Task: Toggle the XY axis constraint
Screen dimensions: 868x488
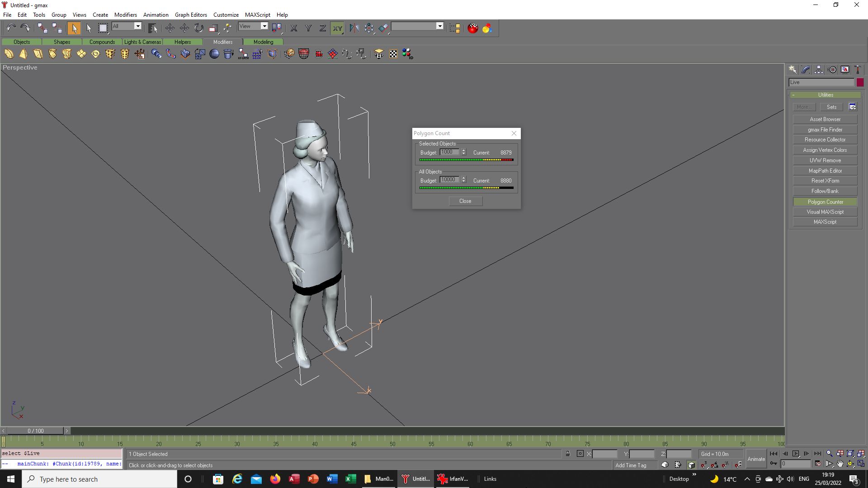Action: click(337, 28)
